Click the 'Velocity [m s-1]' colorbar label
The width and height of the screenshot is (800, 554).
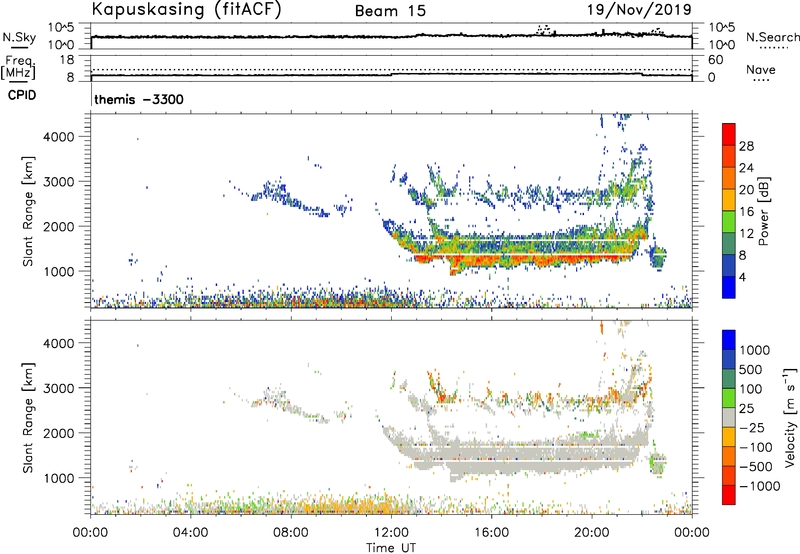pos(790,417)
